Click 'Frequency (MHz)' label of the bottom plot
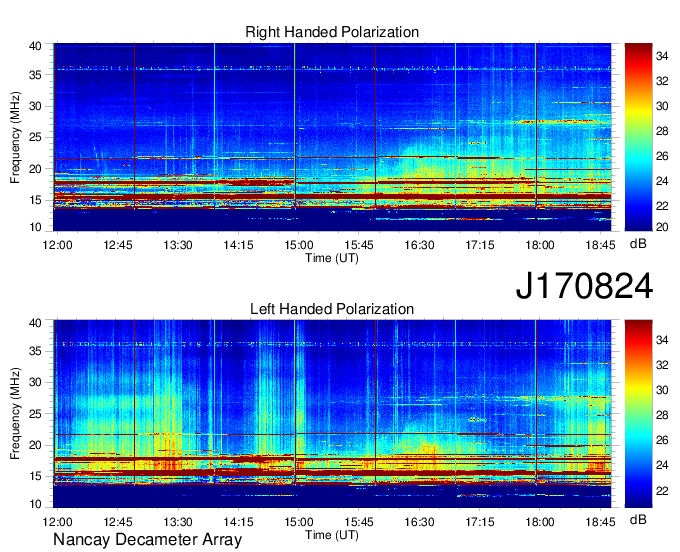Image resolution: width=680 pixels, height=552 pixels. 15,414
